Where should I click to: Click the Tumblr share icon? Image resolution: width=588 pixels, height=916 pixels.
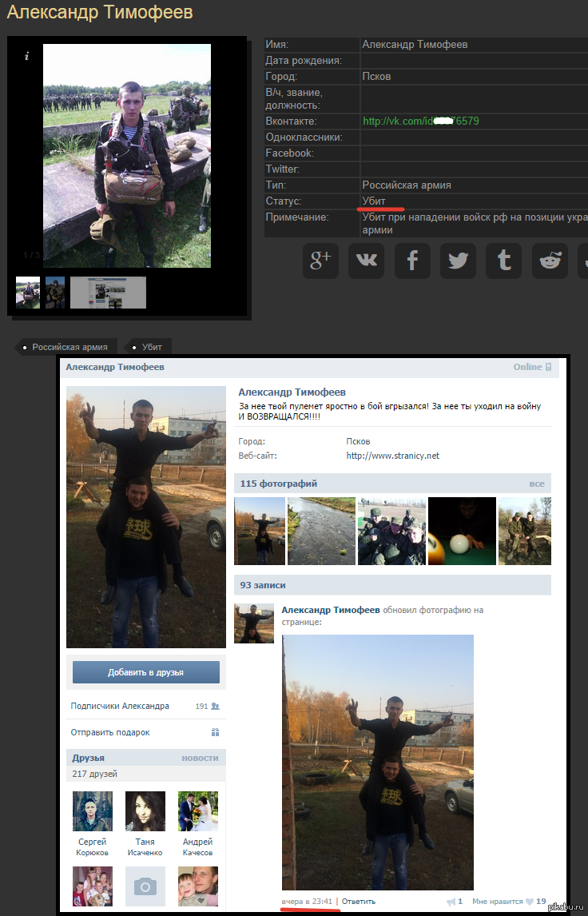pos(503,261)
